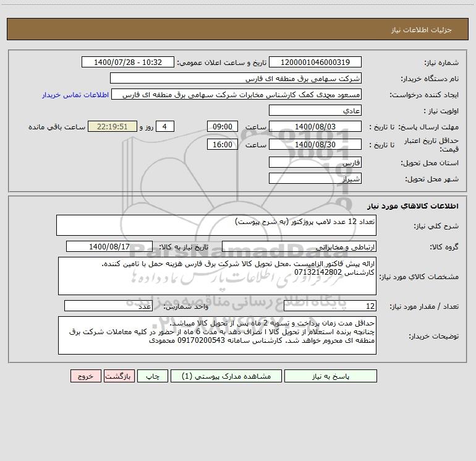Click general description field لامپ پروژکتور
The height and width of the screenshot is (461, 476).
click(x=216, y=225)
